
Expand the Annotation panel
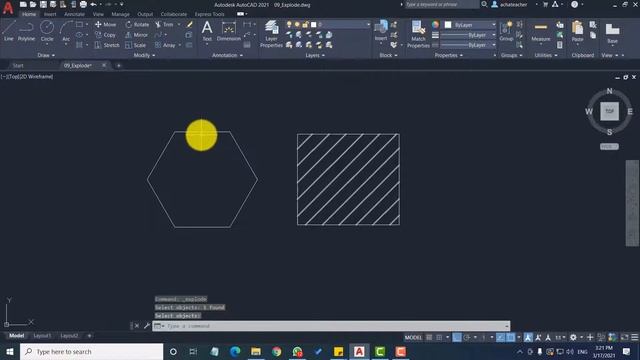pos(227,55)
